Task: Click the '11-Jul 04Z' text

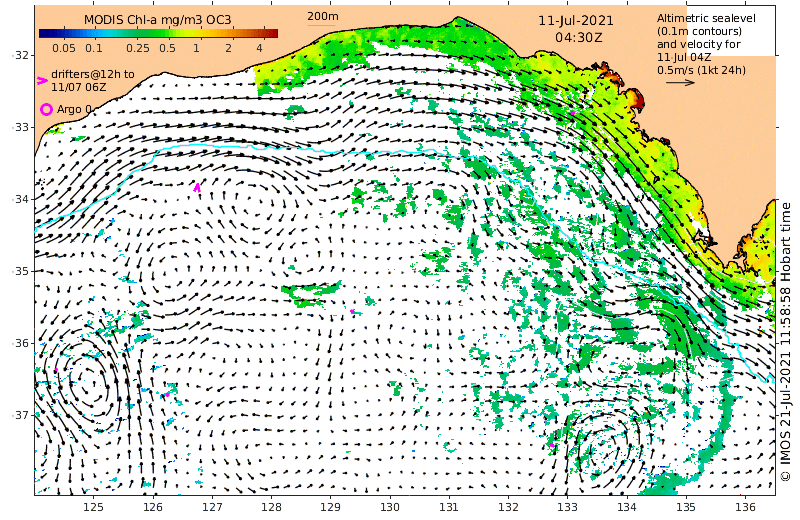Action: tap(684, 57)
